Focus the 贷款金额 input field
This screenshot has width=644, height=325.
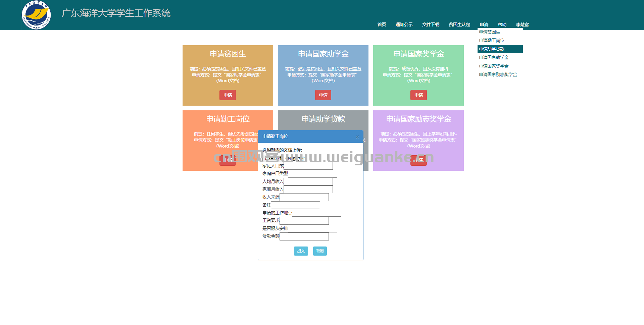pyautogui.click(x=304, y=236)
